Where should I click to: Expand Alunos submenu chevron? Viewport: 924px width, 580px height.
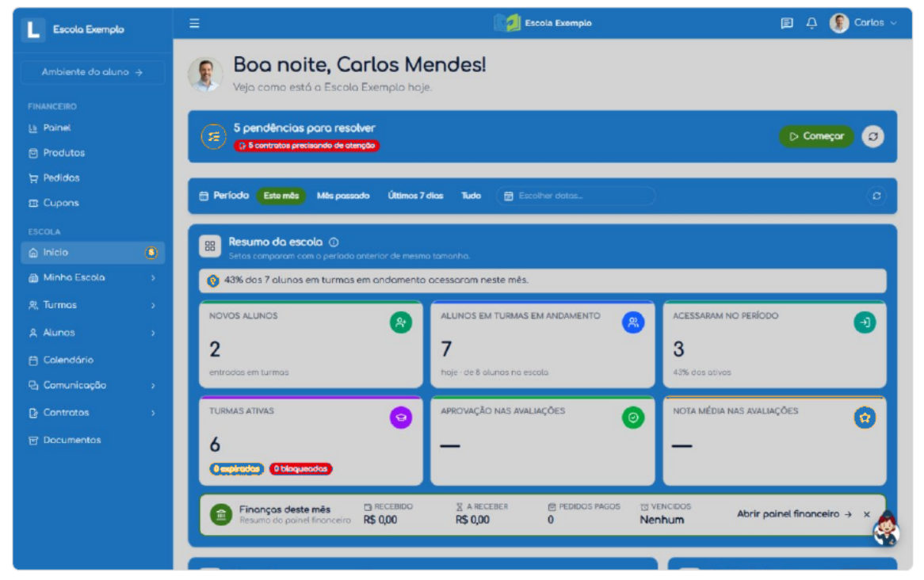click(x=153, y=333)
